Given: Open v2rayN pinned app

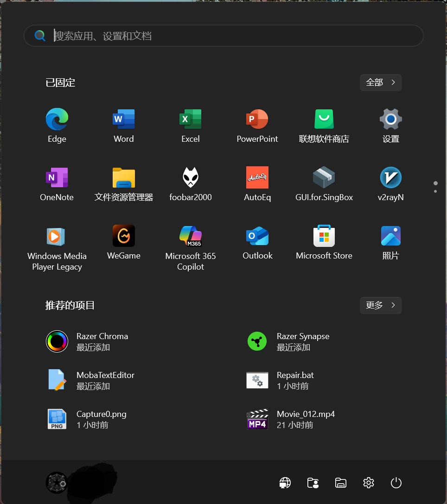Looking at the screenshot, I should [391, 184].
